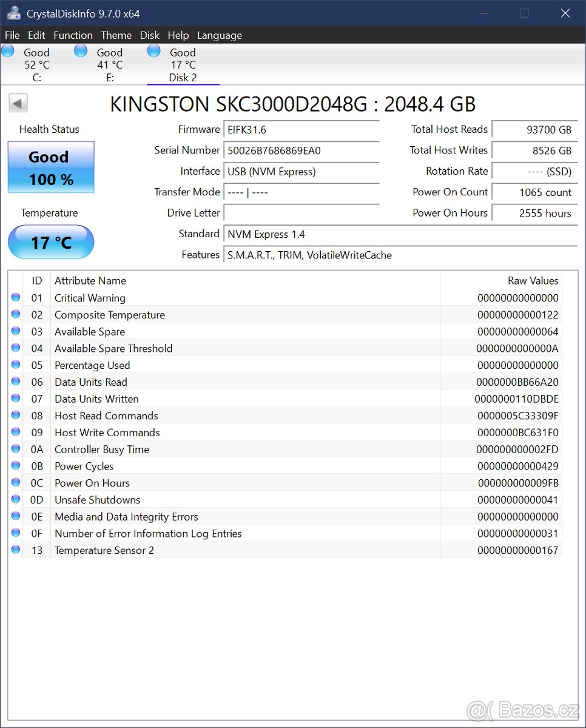Click the previous disk arrow icon
Image resolution: width=586 pixels, height=728 pixels.
(x=18, y=103)
